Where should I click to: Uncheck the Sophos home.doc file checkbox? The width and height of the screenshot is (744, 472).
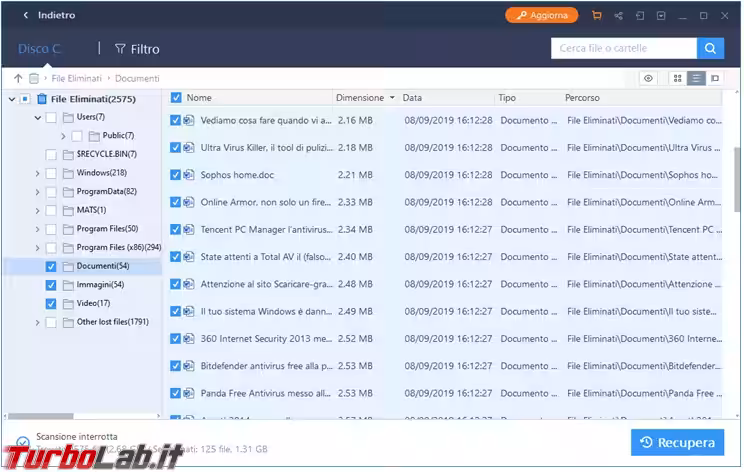176,174
